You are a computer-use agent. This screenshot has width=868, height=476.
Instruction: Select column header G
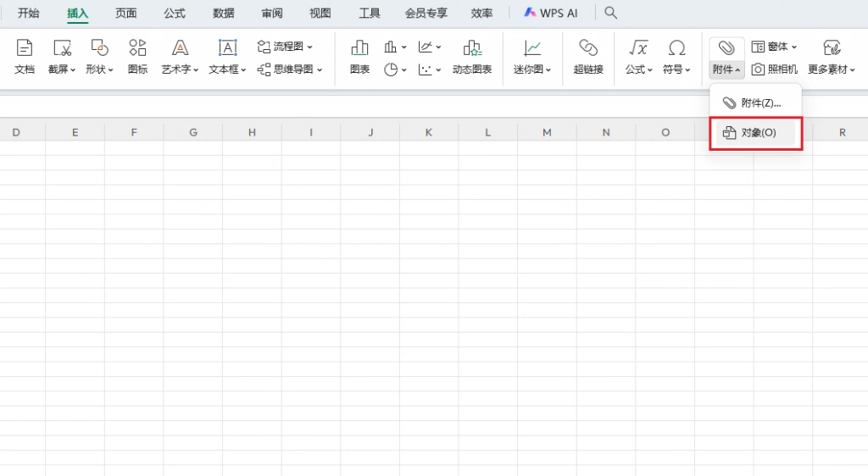click(x=193, y=132)
